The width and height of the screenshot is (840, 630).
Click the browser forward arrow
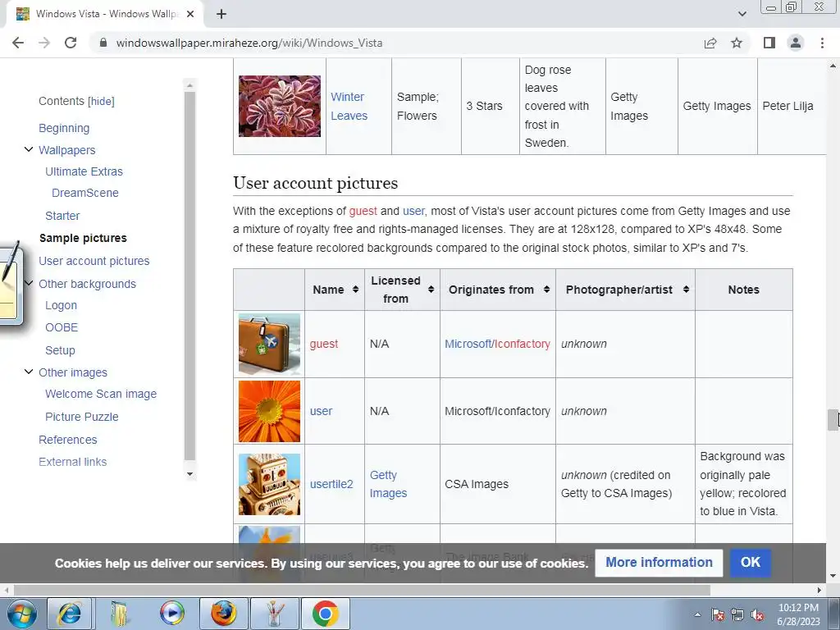pyautogui.click(x=44, y=43)
